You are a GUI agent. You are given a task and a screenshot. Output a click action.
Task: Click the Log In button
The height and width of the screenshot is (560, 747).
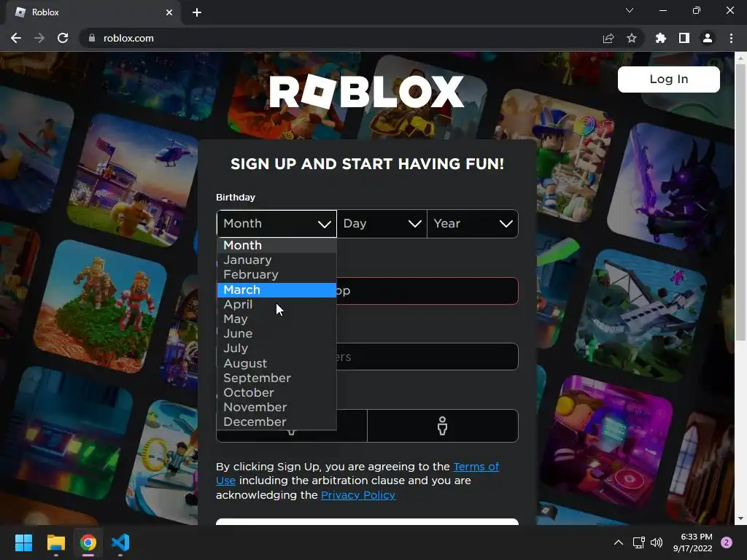click(x=669, y=79)
